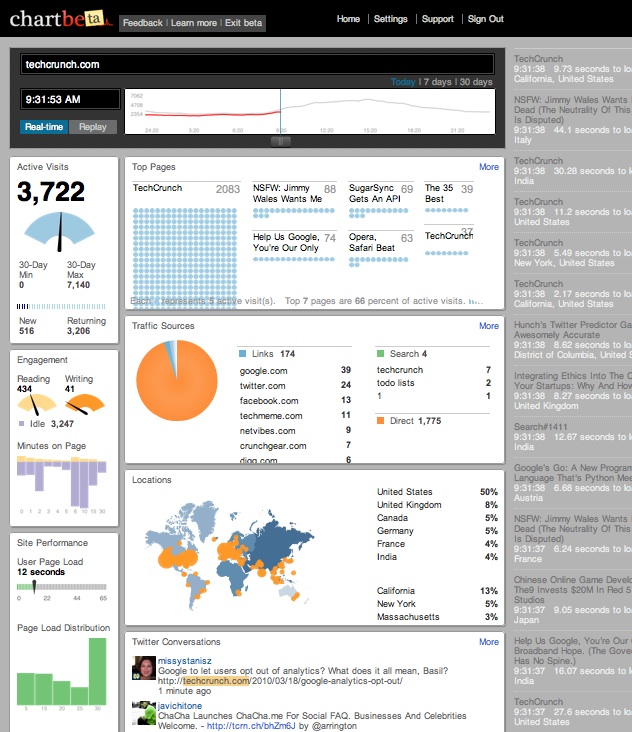The image size is (632, 732).
Task: Click the Direct orange legend swatch
Action: (380, 421)
